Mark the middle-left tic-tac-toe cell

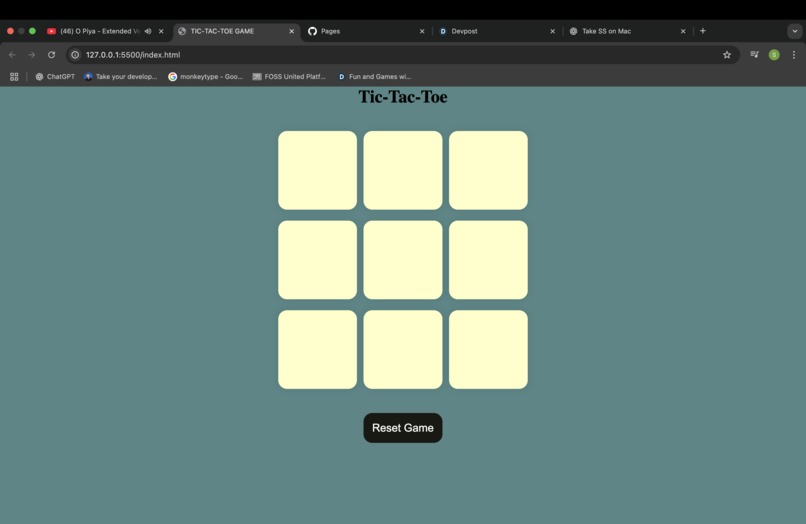[x=317, y=260]
